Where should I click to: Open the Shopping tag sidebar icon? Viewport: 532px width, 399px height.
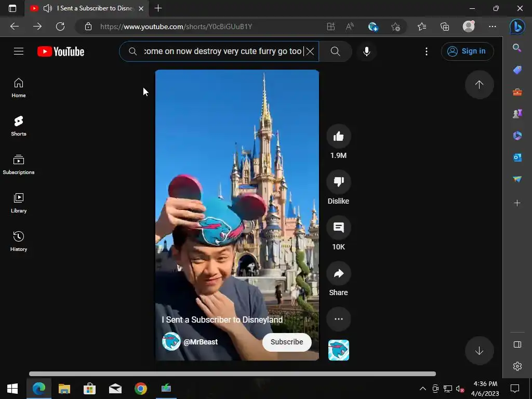point(517,70)
